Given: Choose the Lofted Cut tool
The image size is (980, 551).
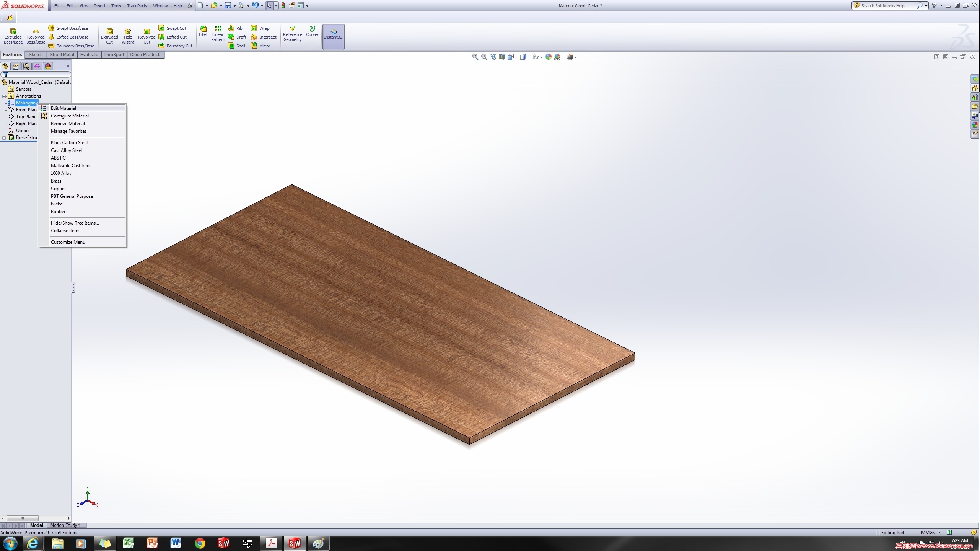Looking at the screenshot, I should pos(173,37).
